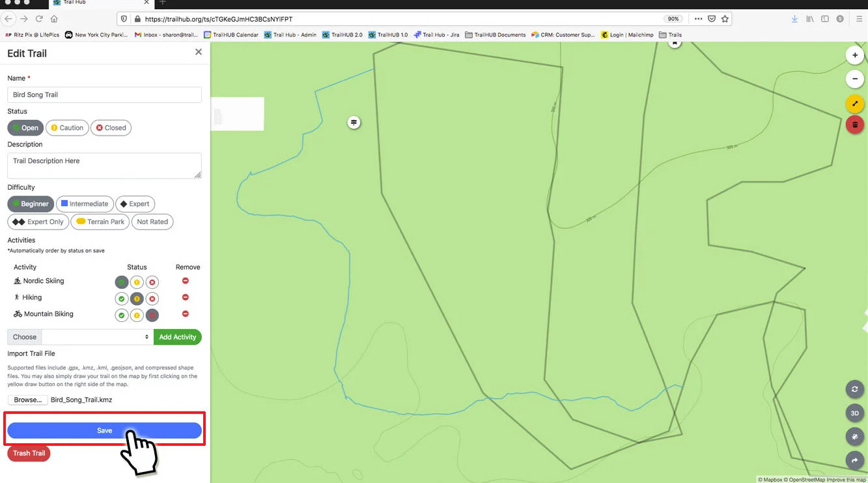Click the map button between 3D and share
The height and width of the screenshot is (483, 868).
854,437
